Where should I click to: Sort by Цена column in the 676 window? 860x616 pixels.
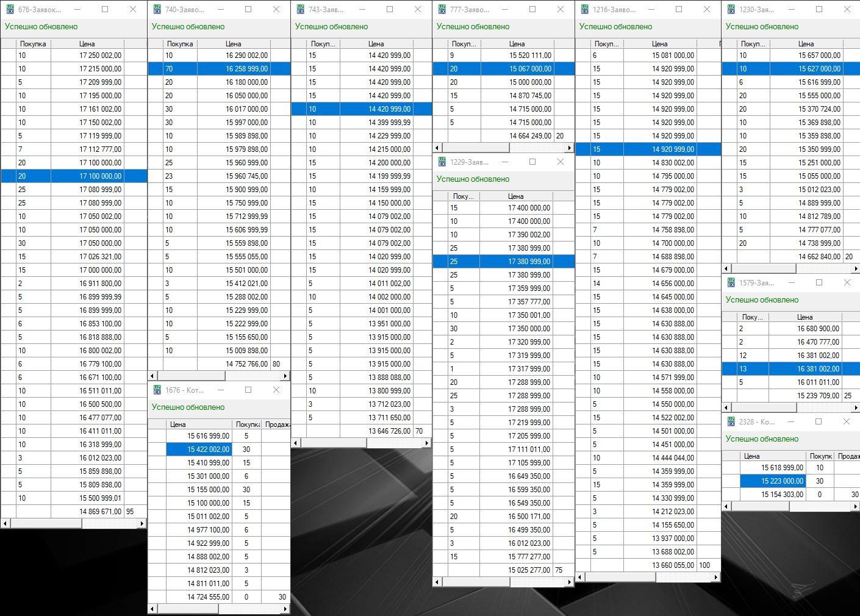[x=87, y=44]
